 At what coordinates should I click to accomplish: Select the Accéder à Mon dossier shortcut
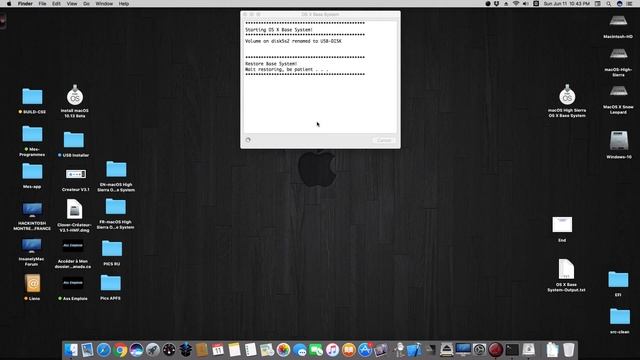coord(73,245)
